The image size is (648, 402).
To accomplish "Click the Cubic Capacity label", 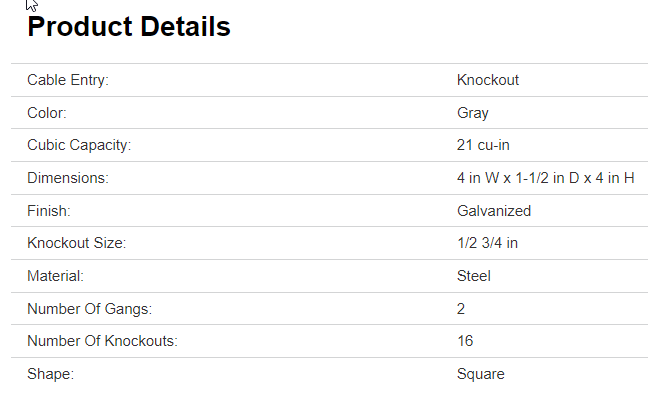I will (x=79, y=145).
